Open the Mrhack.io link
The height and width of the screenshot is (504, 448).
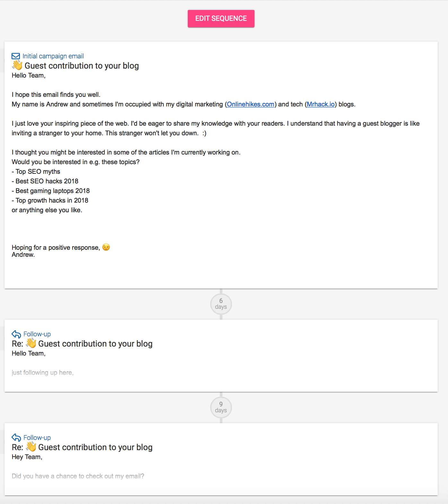click(321, 104)
